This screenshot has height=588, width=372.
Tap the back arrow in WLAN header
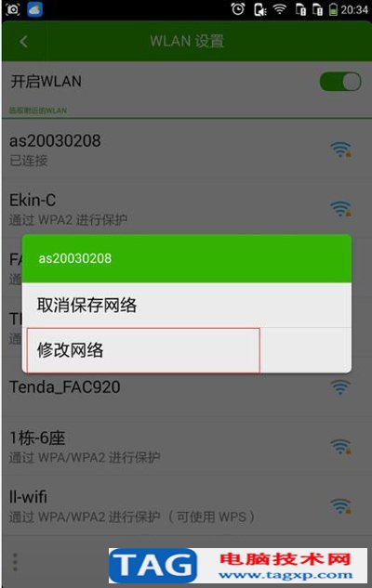click(23, 41)
